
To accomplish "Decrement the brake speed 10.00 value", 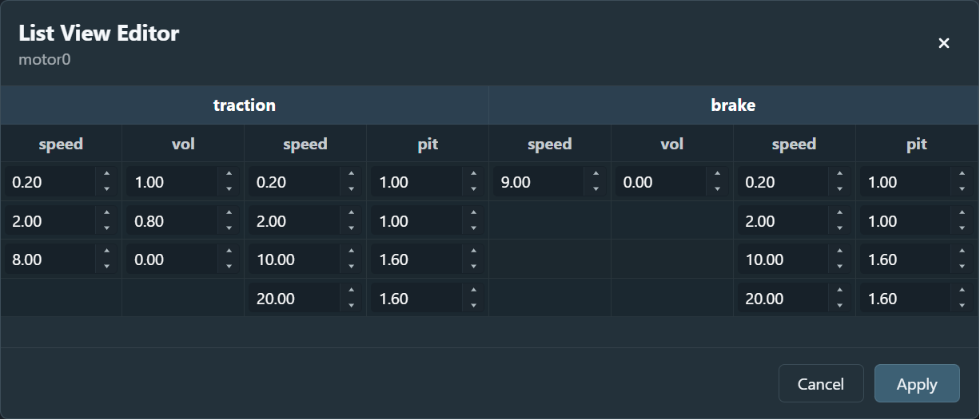I will 840,267.
